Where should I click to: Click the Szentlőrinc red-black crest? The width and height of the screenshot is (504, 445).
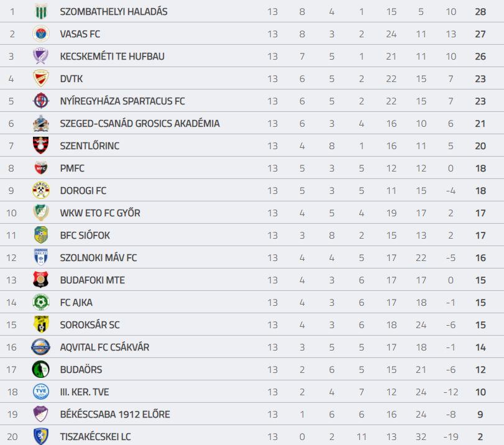point(41,145)
